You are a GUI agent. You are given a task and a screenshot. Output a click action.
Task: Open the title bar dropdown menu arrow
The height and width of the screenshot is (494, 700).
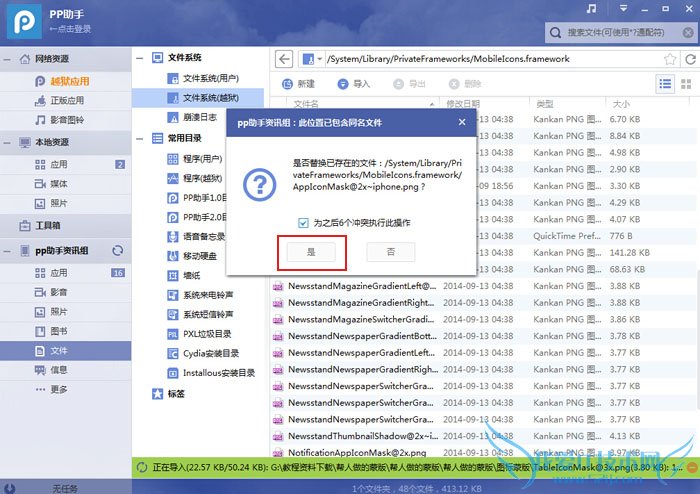tap(624, 8)
